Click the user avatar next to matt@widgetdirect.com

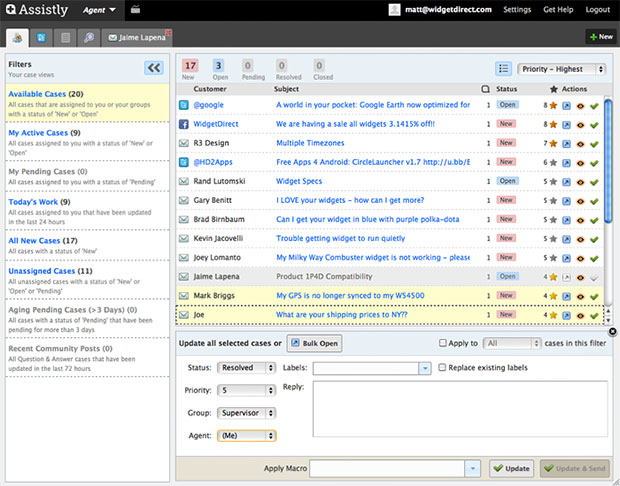394,9
